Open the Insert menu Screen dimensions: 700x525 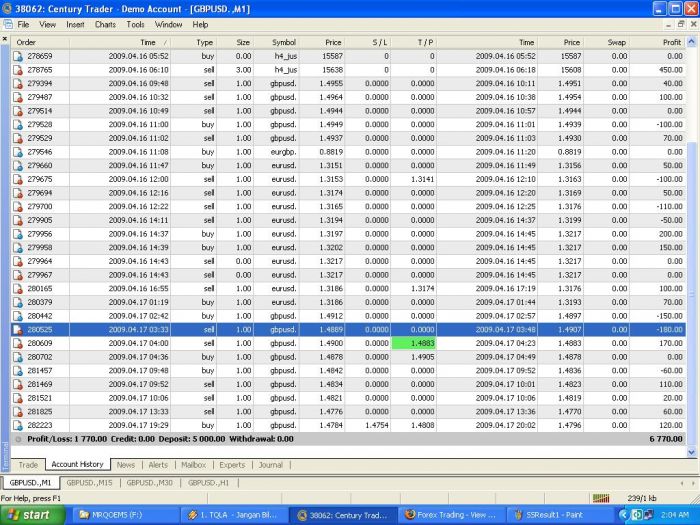click(75, 24)
